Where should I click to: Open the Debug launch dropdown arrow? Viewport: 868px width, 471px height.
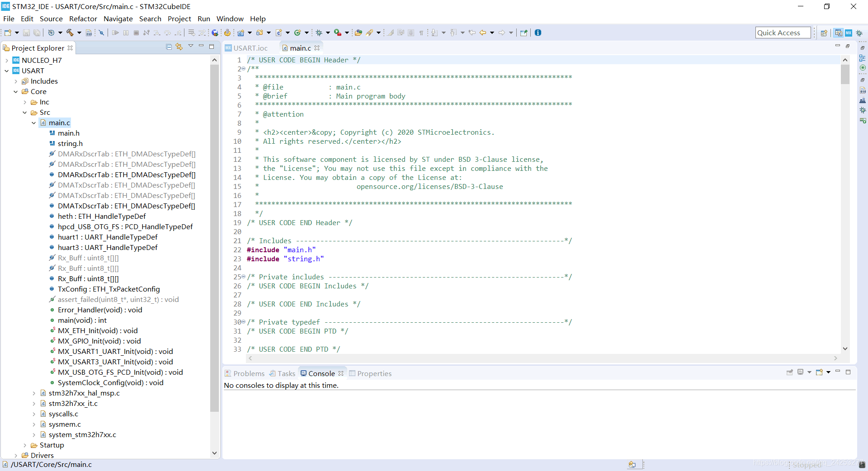(x=328, y=33)
